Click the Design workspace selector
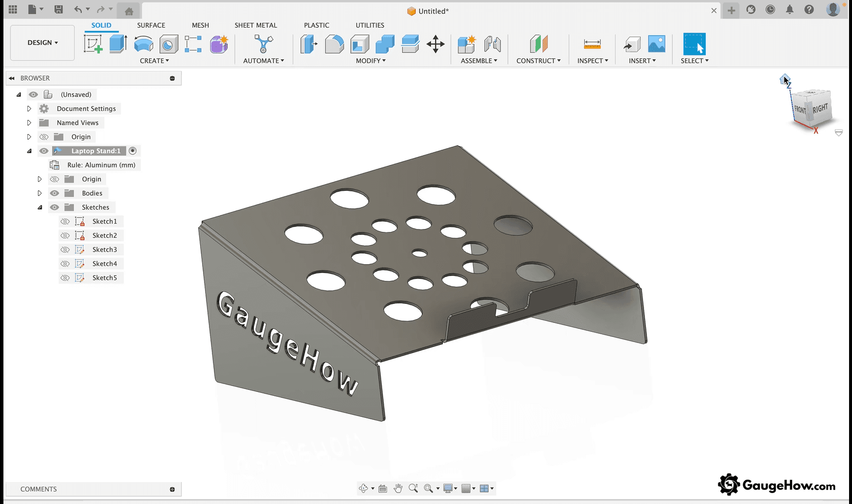This screenshot has height=504, width=852. 42,43
